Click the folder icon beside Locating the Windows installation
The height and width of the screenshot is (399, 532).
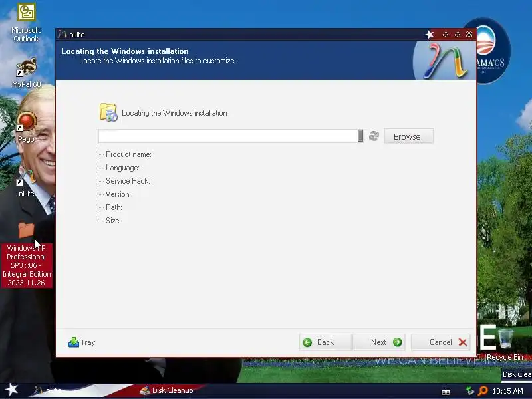[108, 112]
